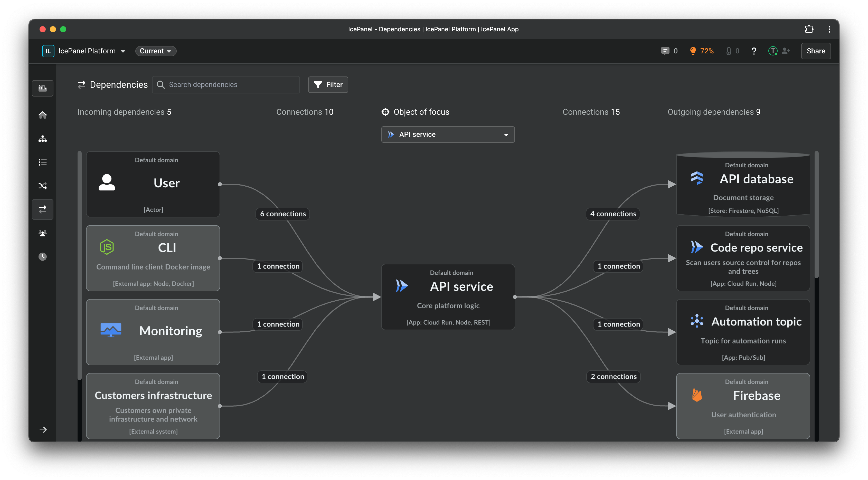Click the Object of focus target icon
The width and height of the screenshot is (868, 480).
pyautogui.click(x=385, y=112)
